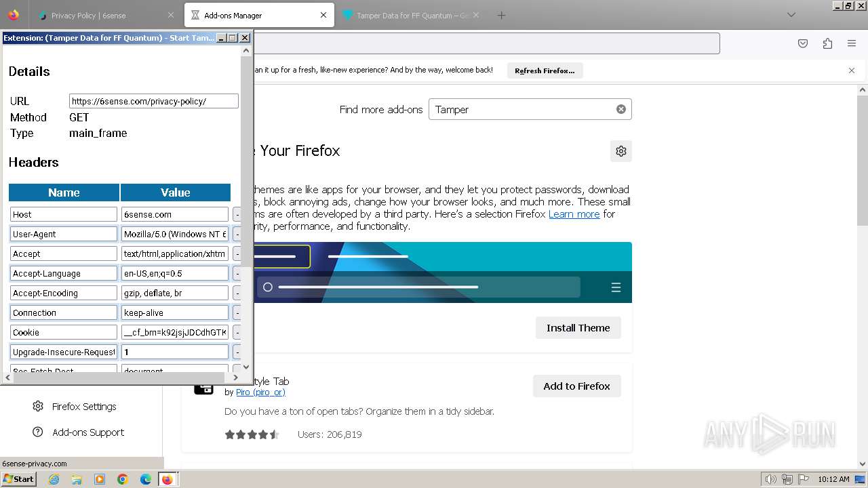Remove the Cookie header row
The height and width of the screenshot is (488, 868).
[x=237, y=332]
